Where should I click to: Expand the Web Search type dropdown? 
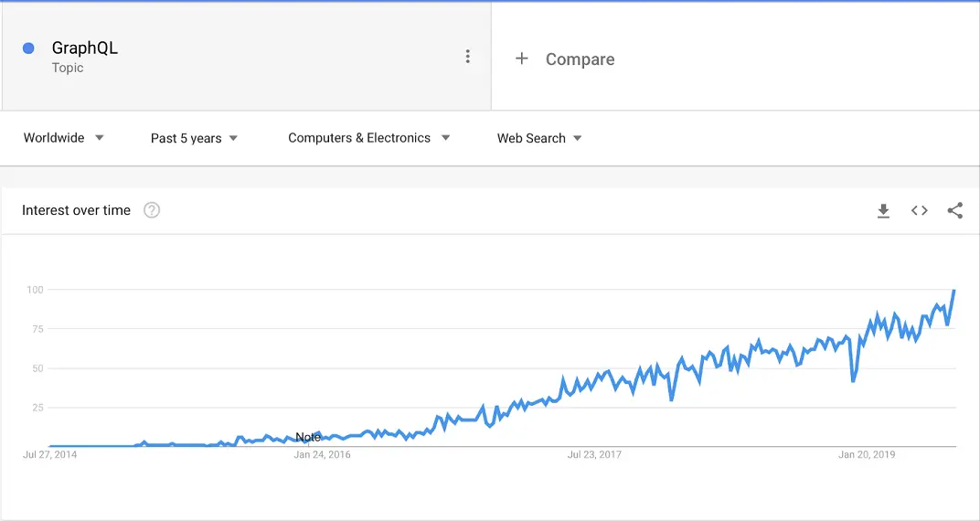(539, 138)
